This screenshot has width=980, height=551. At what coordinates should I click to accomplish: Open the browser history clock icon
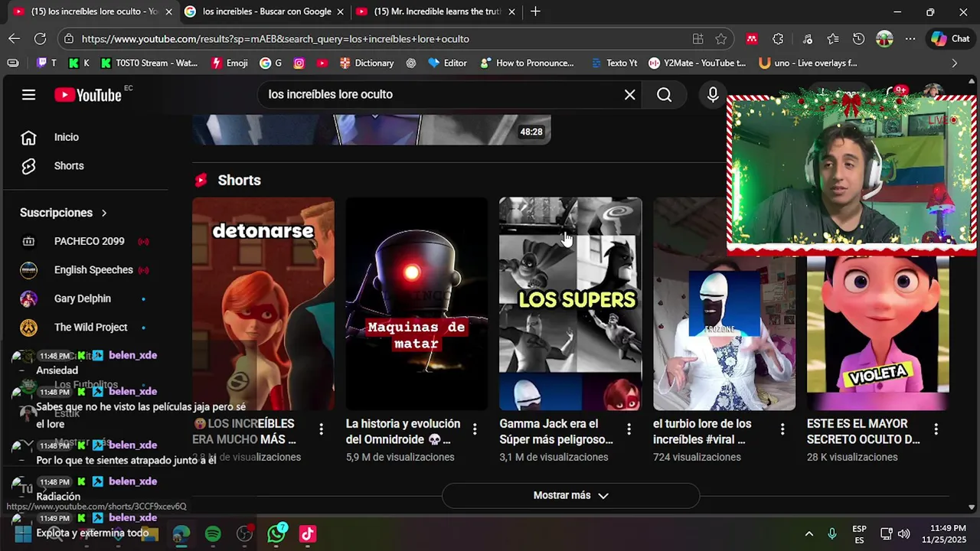(858, 39)
